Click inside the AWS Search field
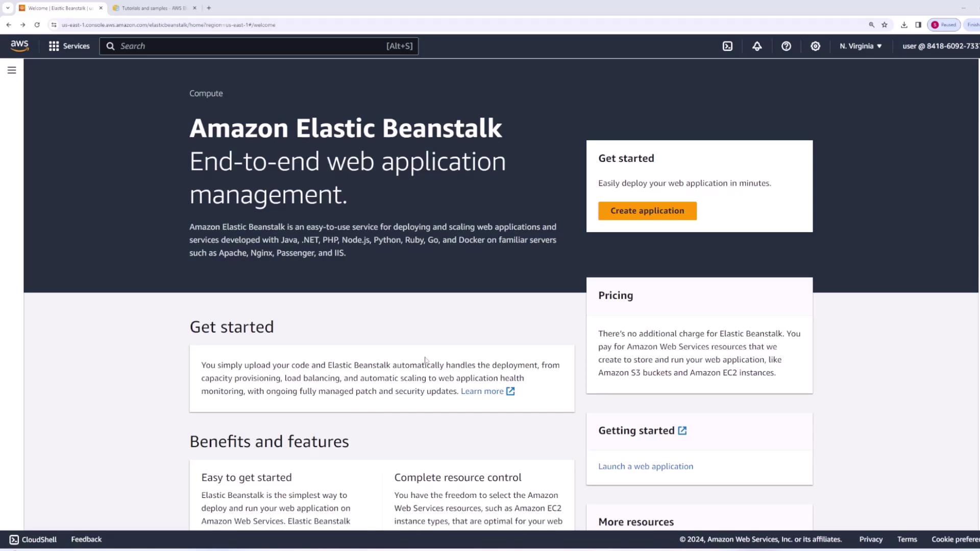 click(x=250, y=46)
